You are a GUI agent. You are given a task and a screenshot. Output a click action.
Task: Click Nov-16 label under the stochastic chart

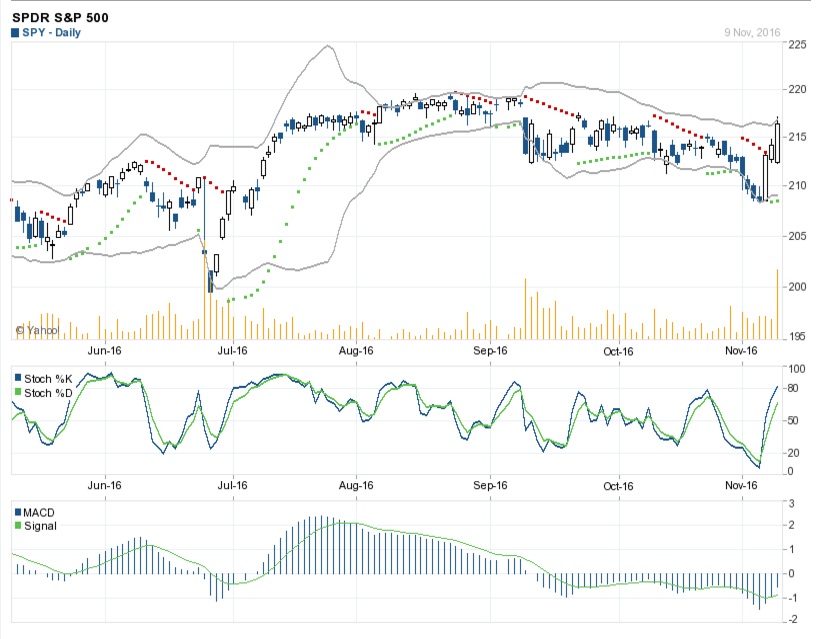tap(741, 485)
